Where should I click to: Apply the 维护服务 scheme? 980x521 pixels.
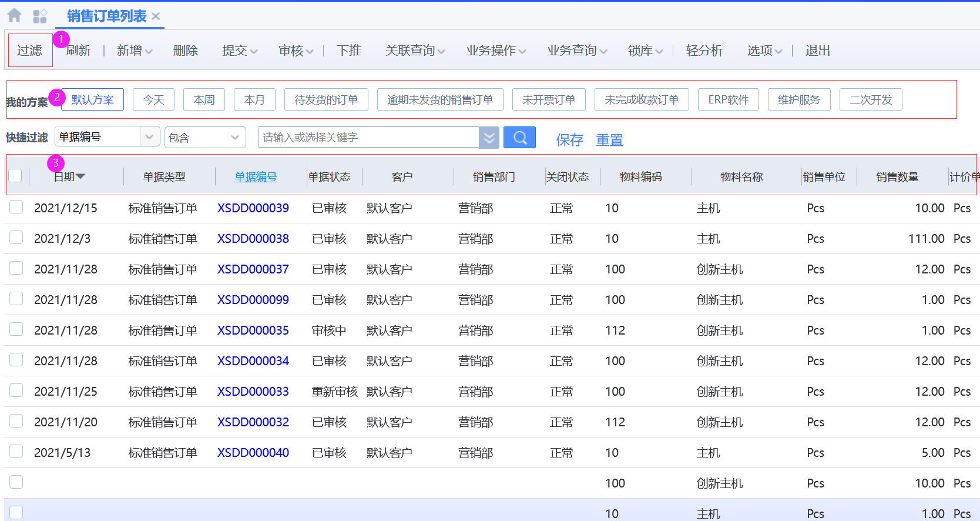799,99
